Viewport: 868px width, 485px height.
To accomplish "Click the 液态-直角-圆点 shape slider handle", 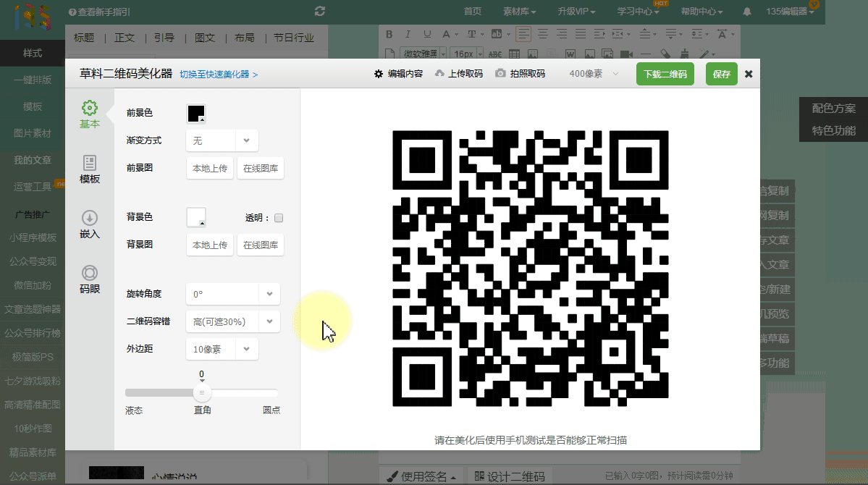I will (202, 392).
